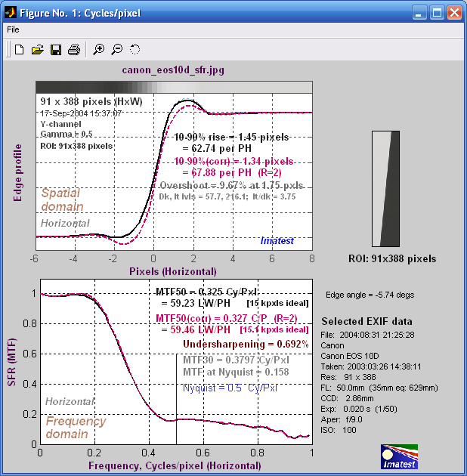Viewport: 467px width, 476px height.
Task: Print the figure using the printer icon
Action: coord(74,49)
